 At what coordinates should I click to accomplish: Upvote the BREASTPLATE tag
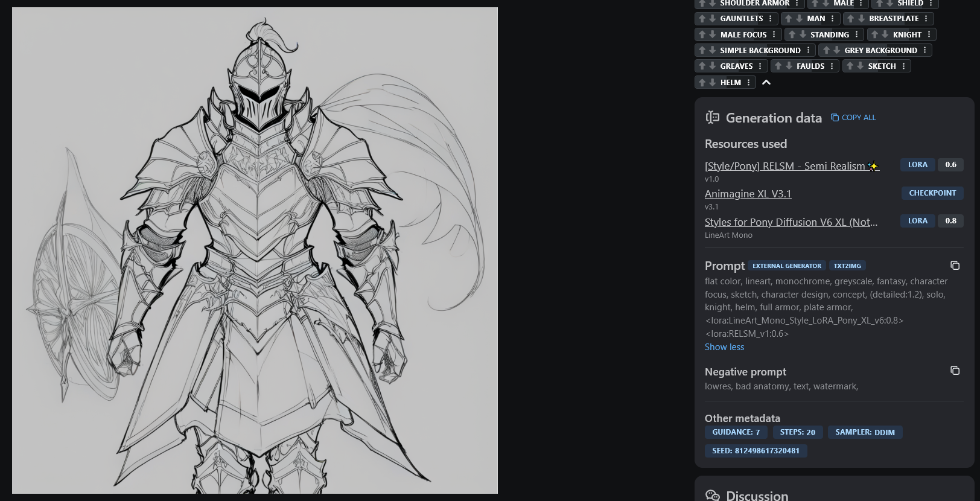(x=851, y=19)
